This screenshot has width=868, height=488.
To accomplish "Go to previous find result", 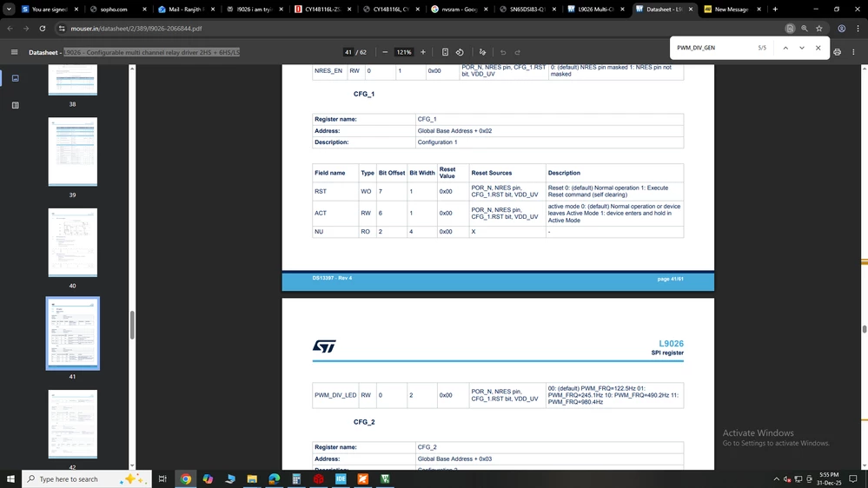I will tap(785, 48).
